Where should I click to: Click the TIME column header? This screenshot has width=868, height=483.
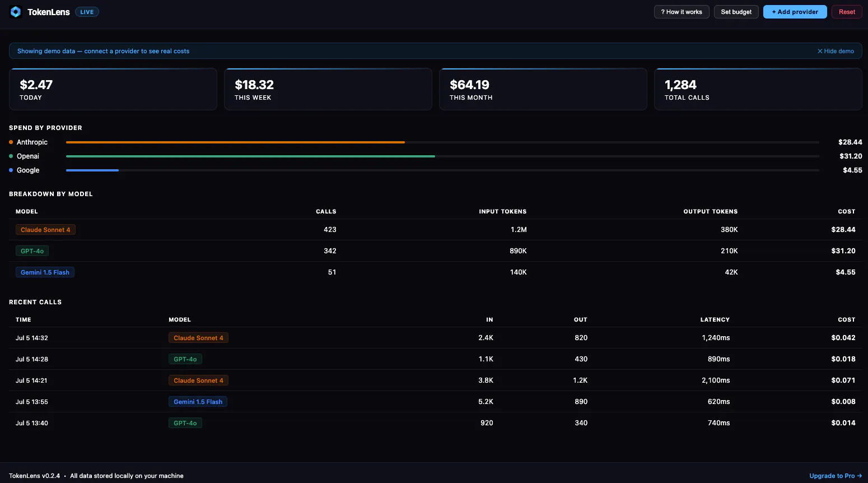tap(24, 320)
